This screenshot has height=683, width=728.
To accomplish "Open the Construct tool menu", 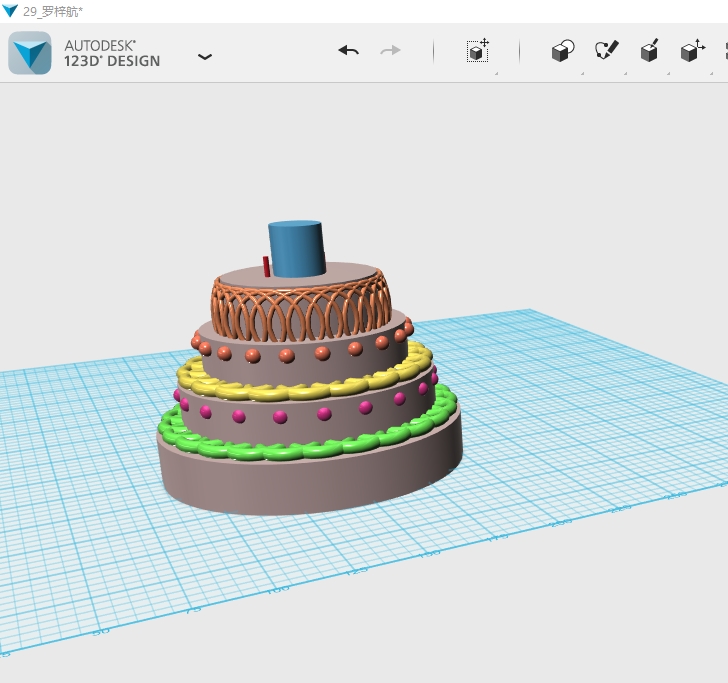I will (650, 50).
